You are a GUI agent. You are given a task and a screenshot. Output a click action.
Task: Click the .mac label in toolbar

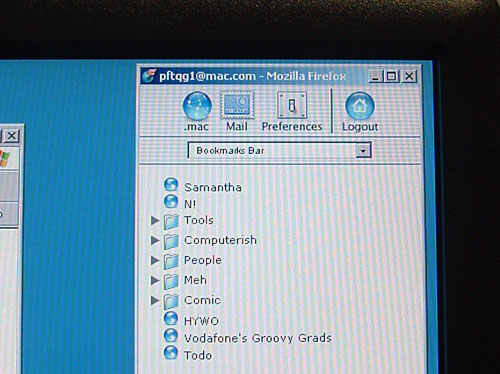pyautogui.click(x=197, y=127)
